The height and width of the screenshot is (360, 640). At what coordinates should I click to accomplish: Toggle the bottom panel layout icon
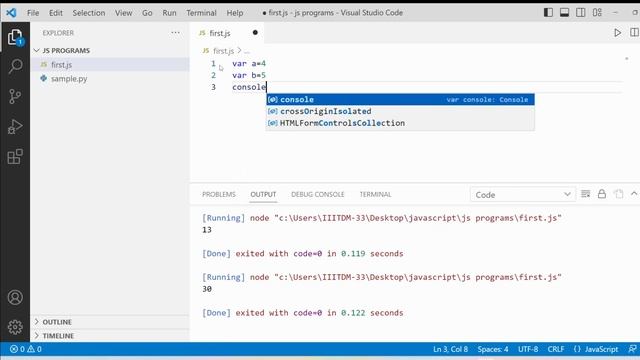point(564,13)
